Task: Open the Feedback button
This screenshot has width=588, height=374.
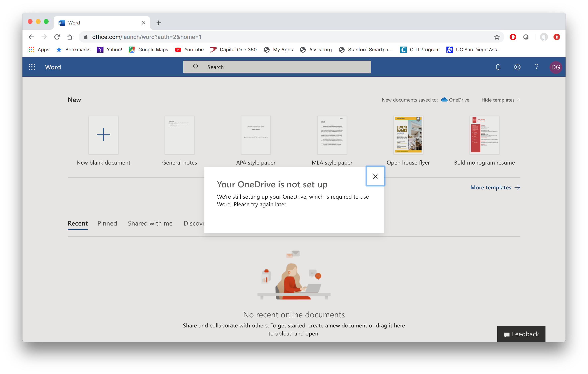Action: point(521,334)
